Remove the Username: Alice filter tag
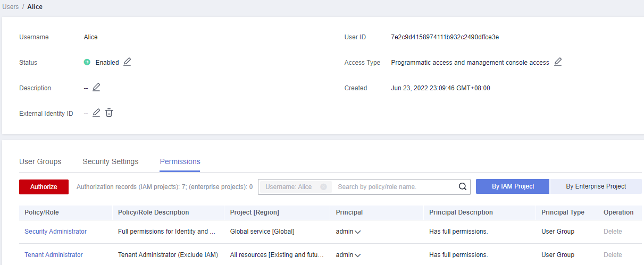The width and height of the screenshot is (644, 265). pyautogui.click(x=323, y=187)
